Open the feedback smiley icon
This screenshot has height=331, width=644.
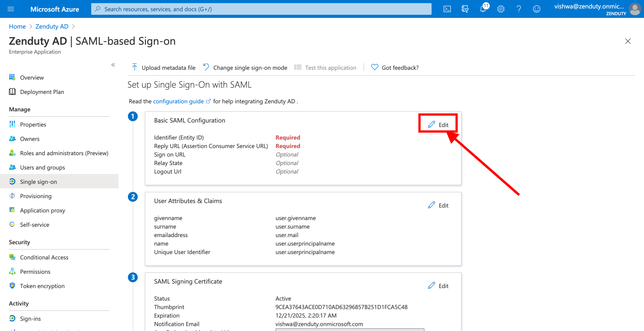pyautogui.click(x=537, y=9)
